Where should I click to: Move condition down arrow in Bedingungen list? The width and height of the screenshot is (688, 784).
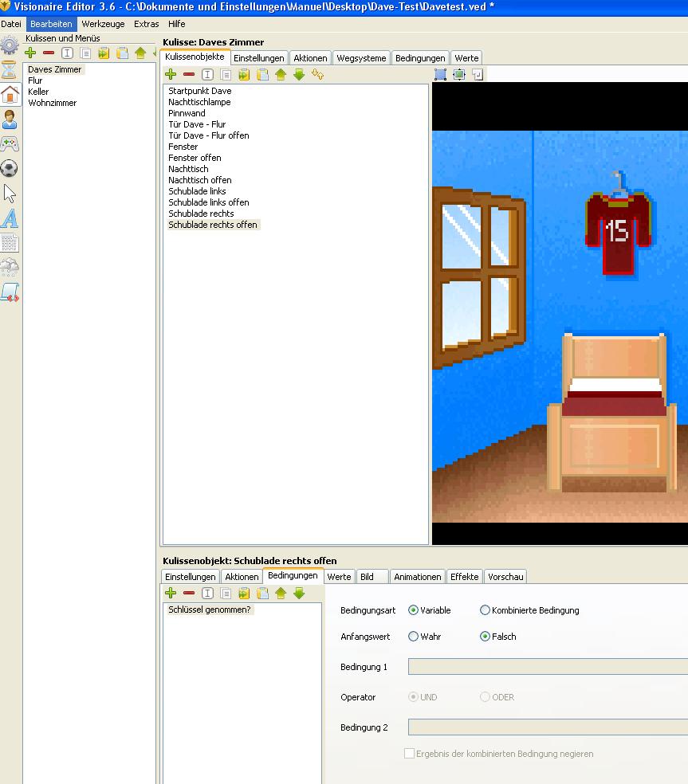(x=299, y=593)
